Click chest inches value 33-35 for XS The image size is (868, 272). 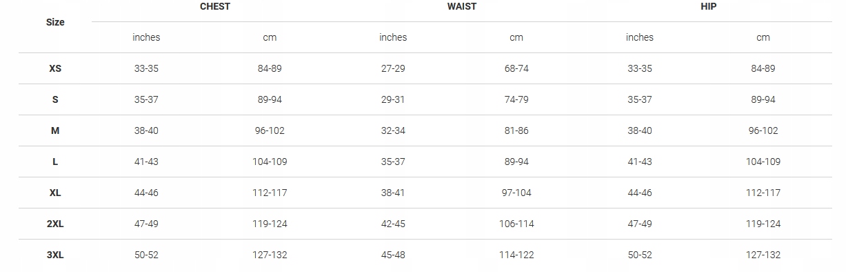(x=146, y=69)
